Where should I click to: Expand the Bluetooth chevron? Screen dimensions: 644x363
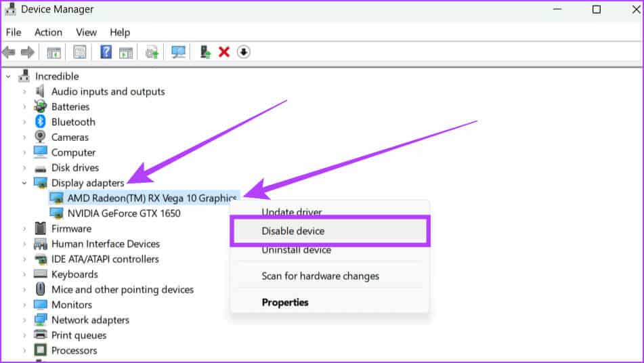pos(24,122)
